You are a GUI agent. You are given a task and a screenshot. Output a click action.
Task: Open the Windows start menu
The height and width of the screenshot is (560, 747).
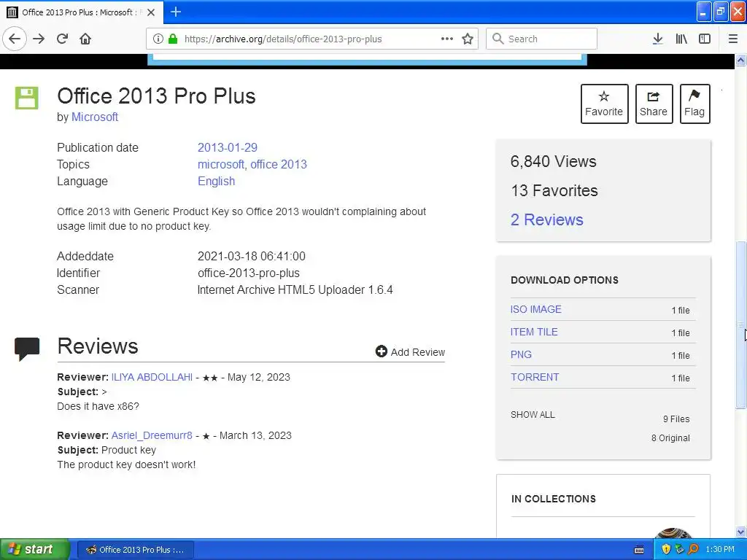(35, 549)
